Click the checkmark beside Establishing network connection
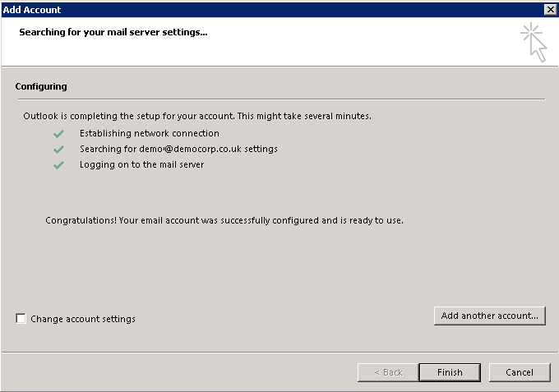Viewport: 559px width, 392px height. [58, 133]
